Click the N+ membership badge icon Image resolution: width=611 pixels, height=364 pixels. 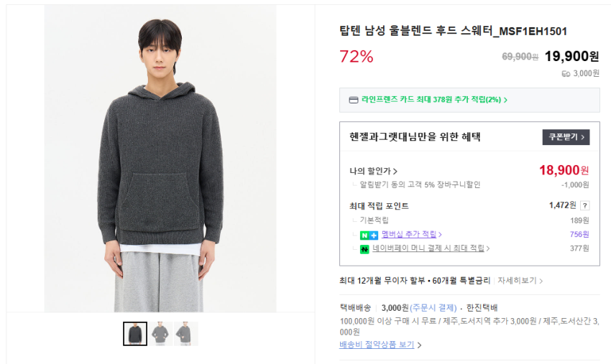tap(369, 235)
